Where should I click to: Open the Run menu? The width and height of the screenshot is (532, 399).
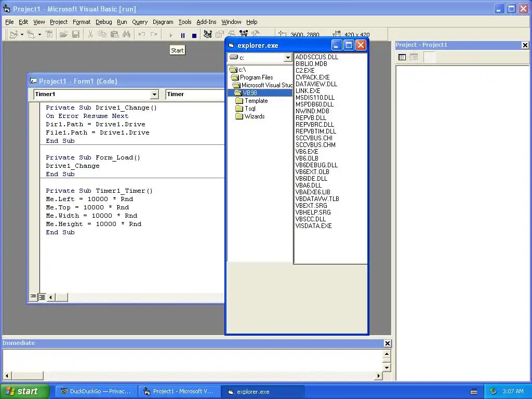click(122, 22)
